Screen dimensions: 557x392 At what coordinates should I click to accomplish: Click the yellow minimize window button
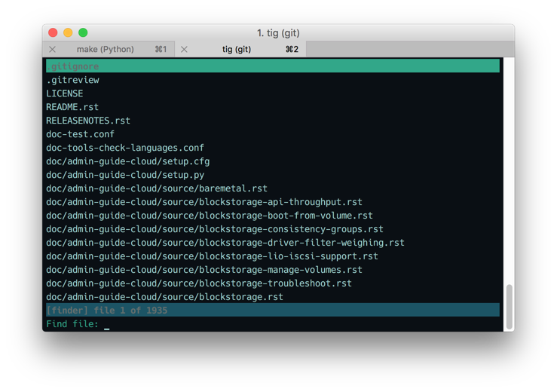[x=68, y=32]
